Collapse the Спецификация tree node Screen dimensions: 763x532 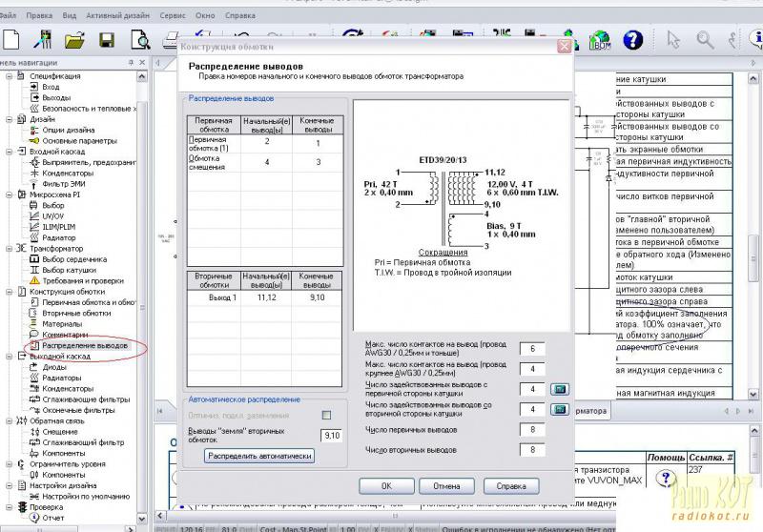(x=9, y=76)
